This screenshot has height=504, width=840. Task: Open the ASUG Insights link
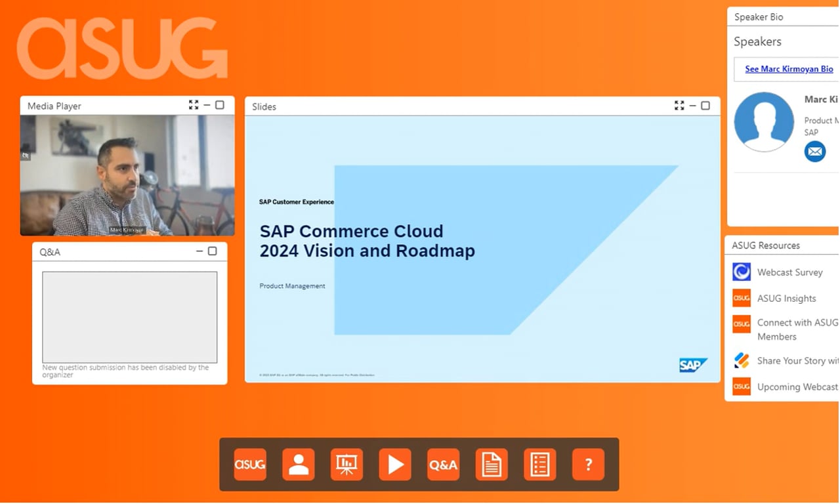(x=786, y=299)
